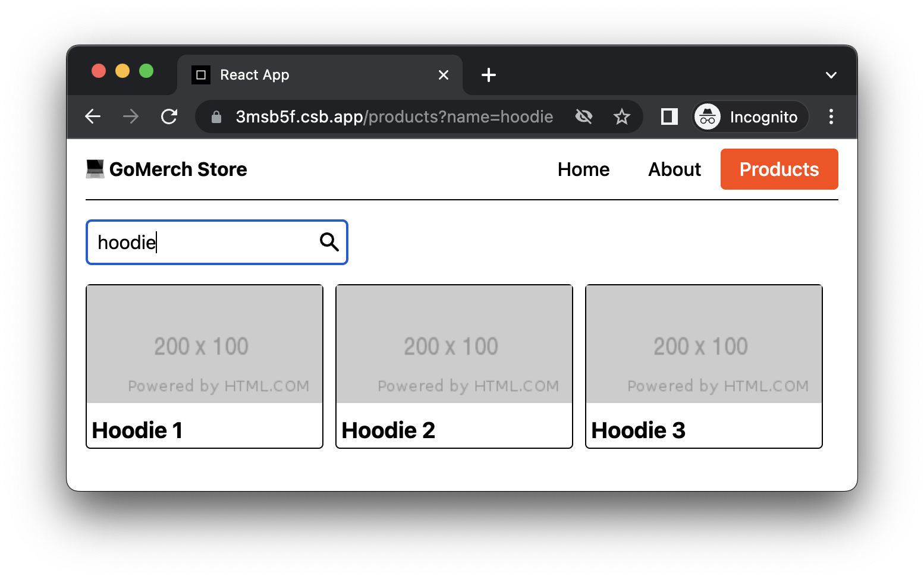Click the padlock site info icon
924x579 pixels.
[216, 117]
